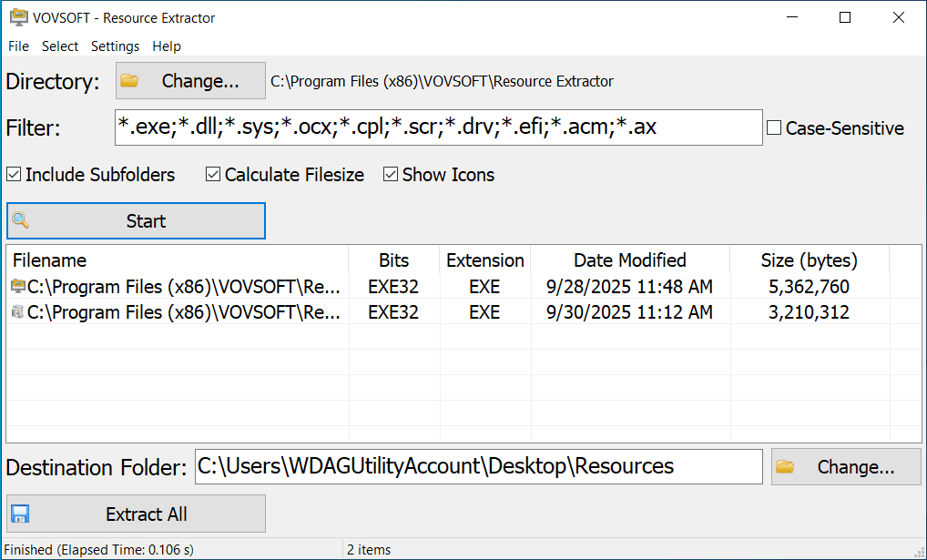Click the second file's icon in list
This screenshot has width=927, height=560.
point(17,312)
